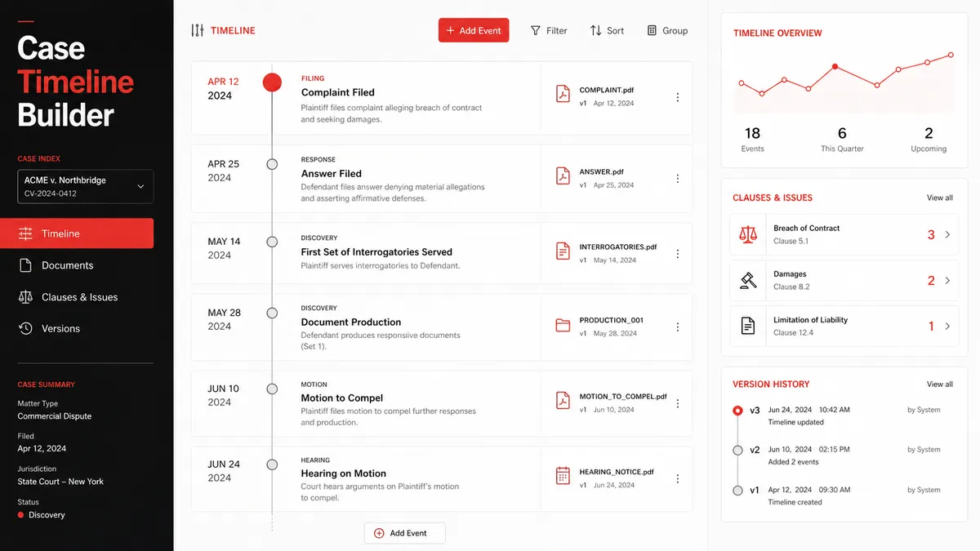Click the INTERROGATORIES.pdf document icon

(563, 251)
